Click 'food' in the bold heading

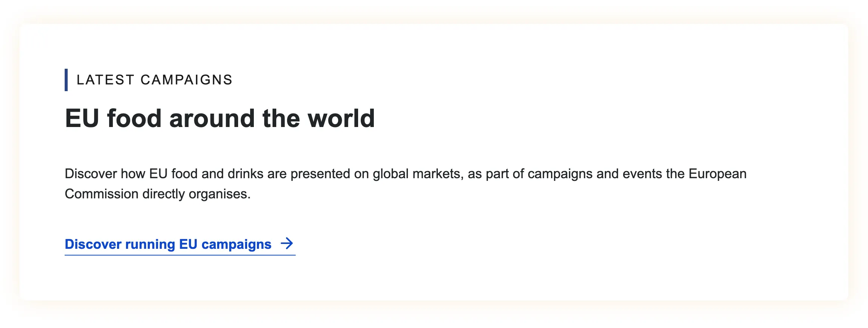(x=134, y=118)
